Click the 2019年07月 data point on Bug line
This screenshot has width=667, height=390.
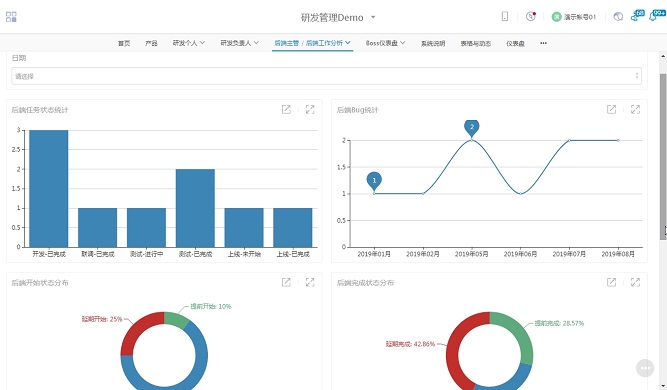click(x=569, y=140)
